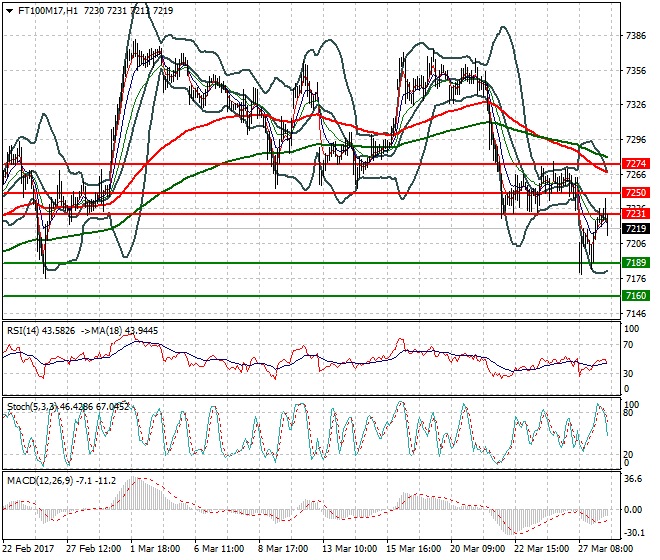The width and height of the screenshot is (660, 560).
Task: Click the FT100M17,H1 chart title text
Action: (x=48, y=11)
